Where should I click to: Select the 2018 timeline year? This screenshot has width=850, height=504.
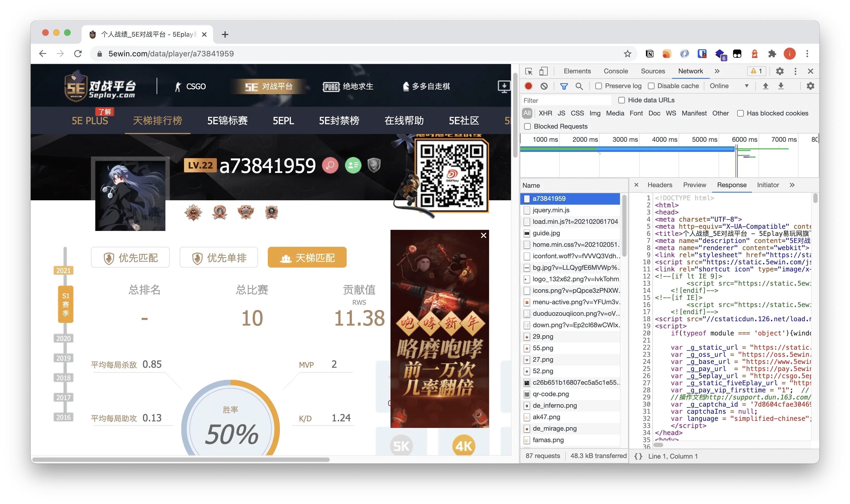pos(64,378)
